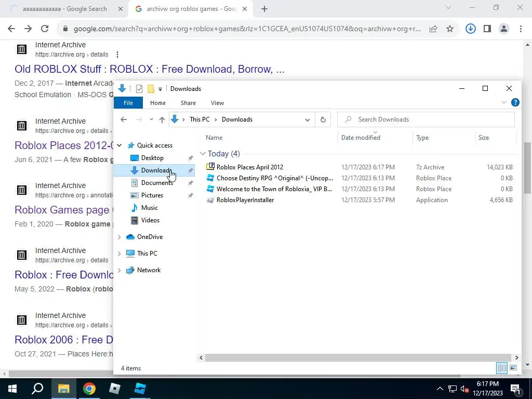Click the New folder icon in Explorer title bar
This screenshot has height=399, width=532.
click(151, 89)
